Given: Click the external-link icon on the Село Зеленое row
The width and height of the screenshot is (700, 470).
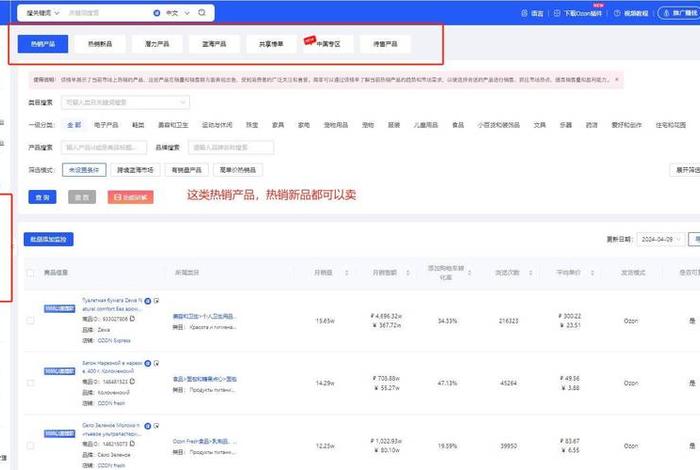Looking at the screenshot, I should coord(156,426).
